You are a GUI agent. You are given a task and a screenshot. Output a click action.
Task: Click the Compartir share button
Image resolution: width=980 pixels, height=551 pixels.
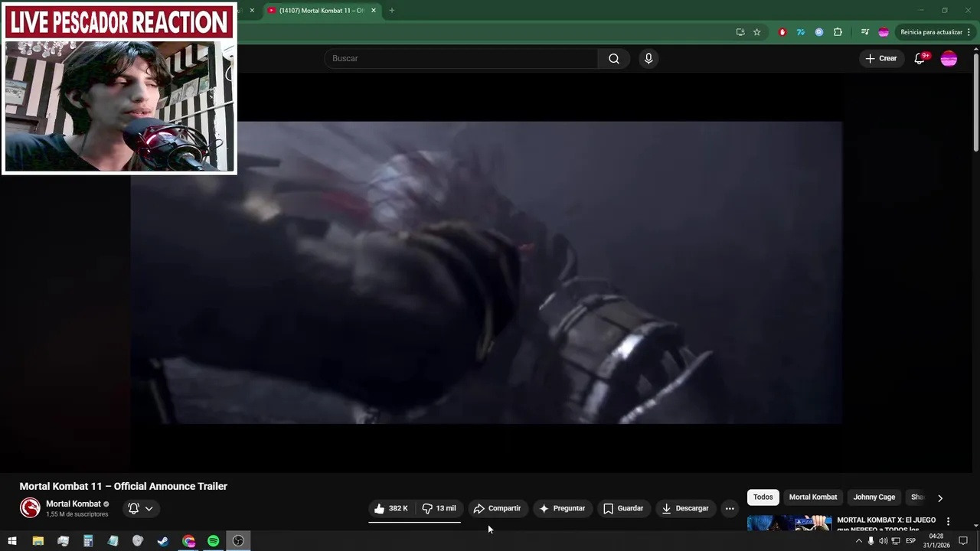[x=497, y=508]
